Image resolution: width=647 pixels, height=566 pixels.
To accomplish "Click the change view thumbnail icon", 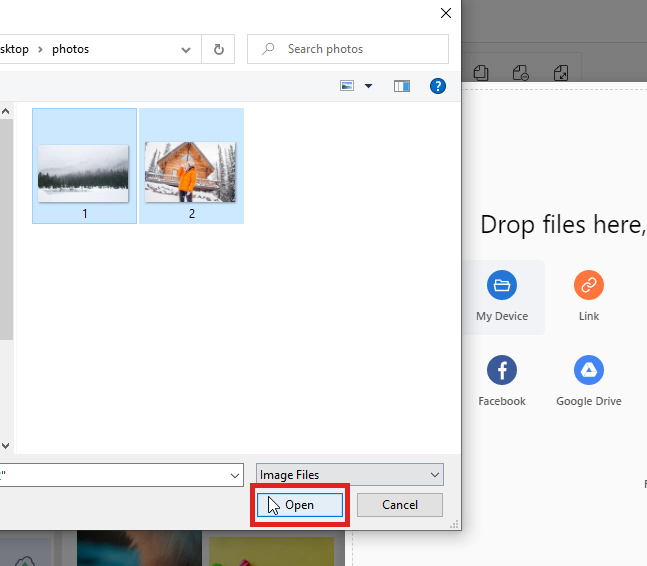I will [x=347, y=87].
